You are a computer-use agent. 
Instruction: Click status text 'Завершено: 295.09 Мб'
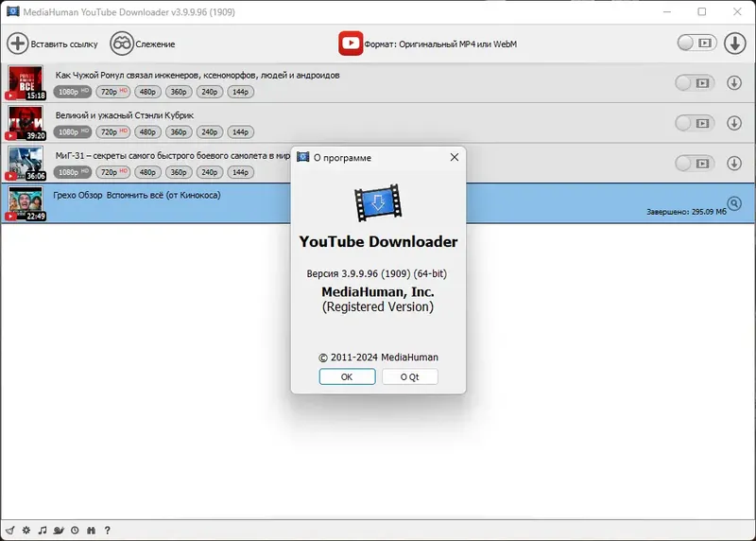click(x=686, y=211)
